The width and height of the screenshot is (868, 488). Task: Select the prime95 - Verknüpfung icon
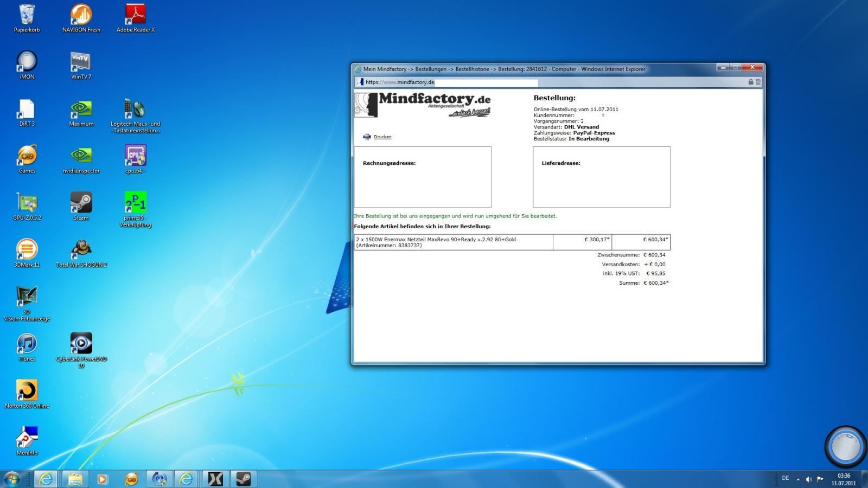pyautogui.click(x=135, y=209)
